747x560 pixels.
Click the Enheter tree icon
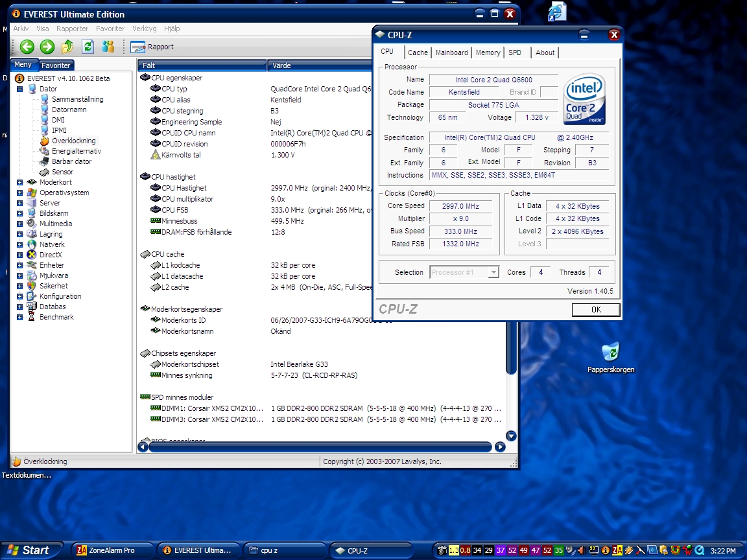(32, 265)
